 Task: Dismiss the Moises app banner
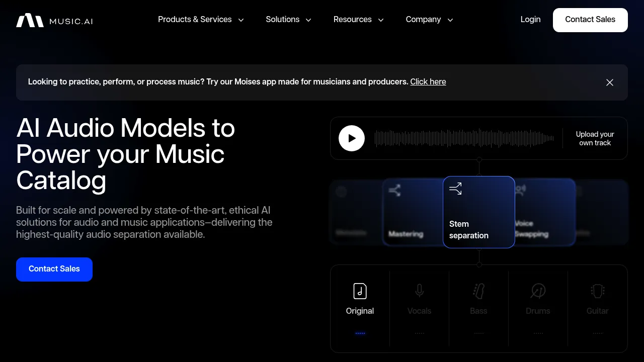[610, 82]
